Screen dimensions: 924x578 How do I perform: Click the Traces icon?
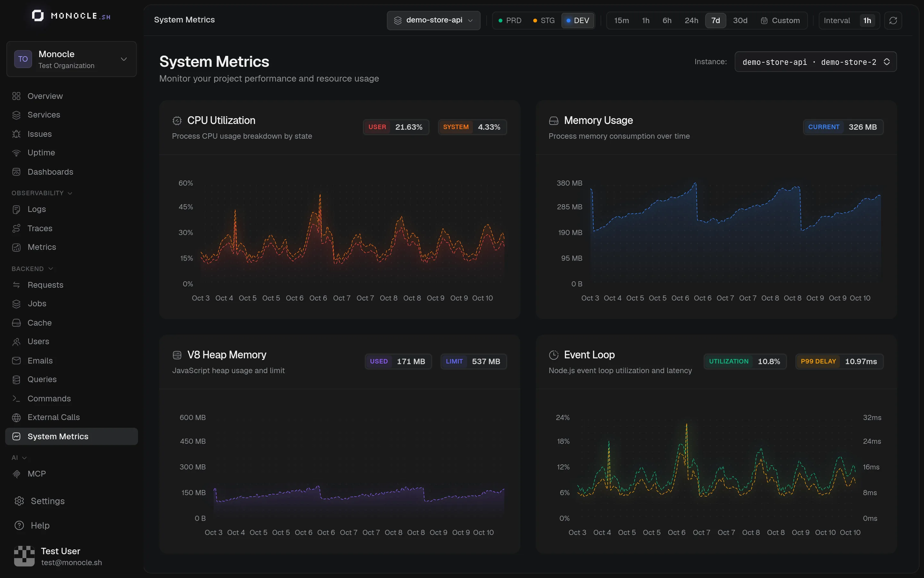coord(16,229)
